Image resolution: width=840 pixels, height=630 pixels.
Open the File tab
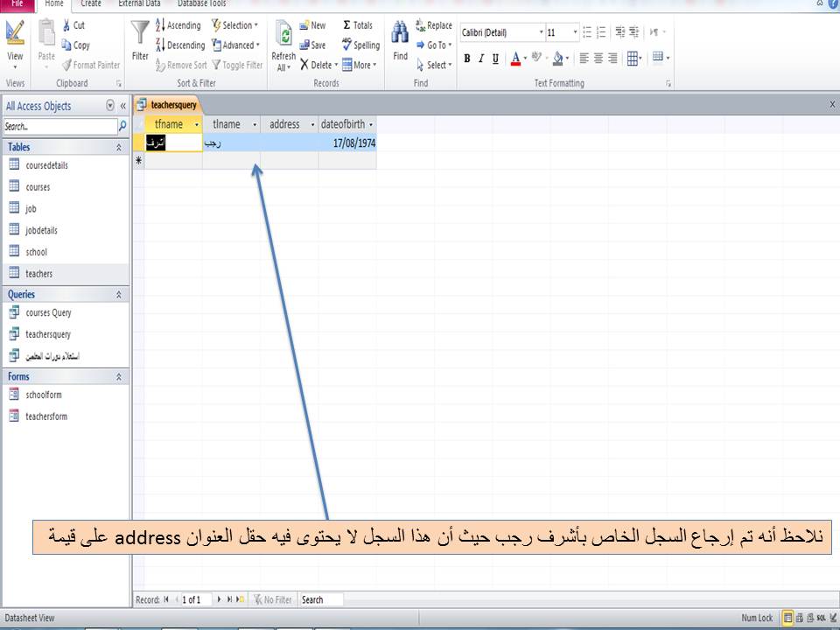(16, 4)
